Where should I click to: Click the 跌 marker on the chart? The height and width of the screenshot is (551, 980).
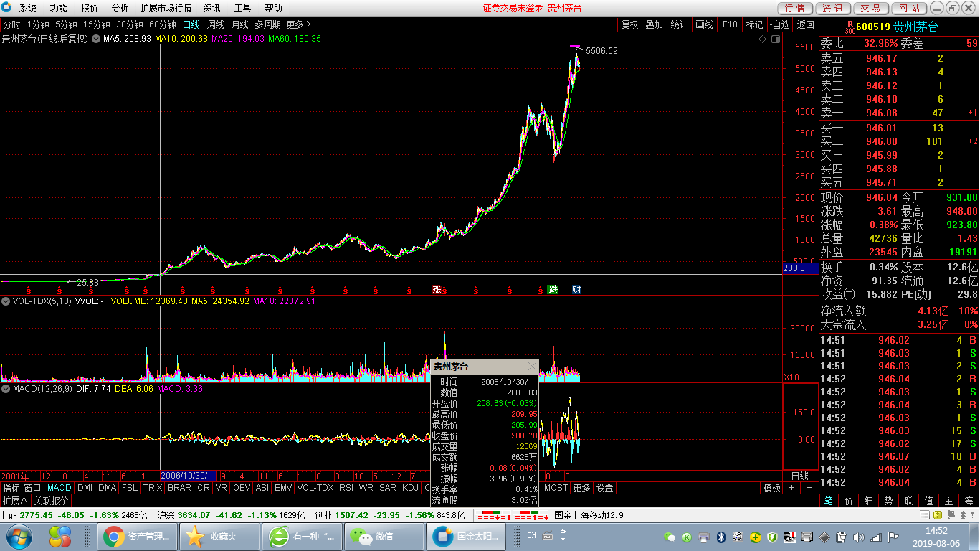[x=553, y=290]
